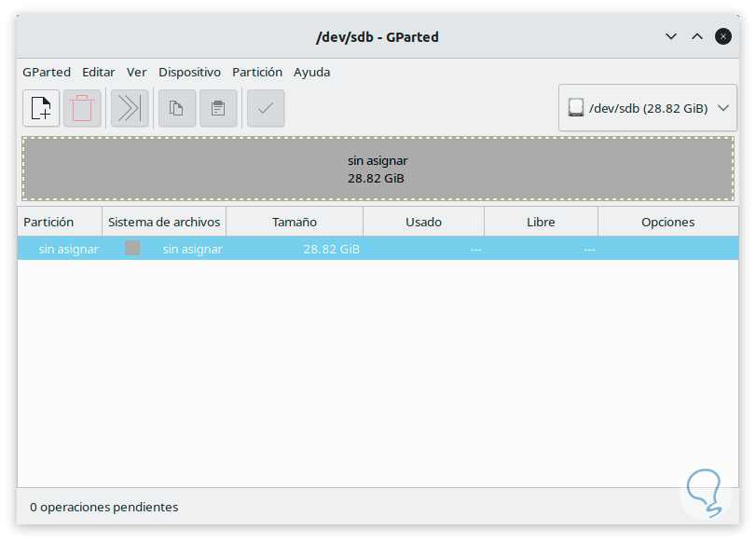
Task: Click the 'sin asignar' file system cell
Action: click(192, 249)
